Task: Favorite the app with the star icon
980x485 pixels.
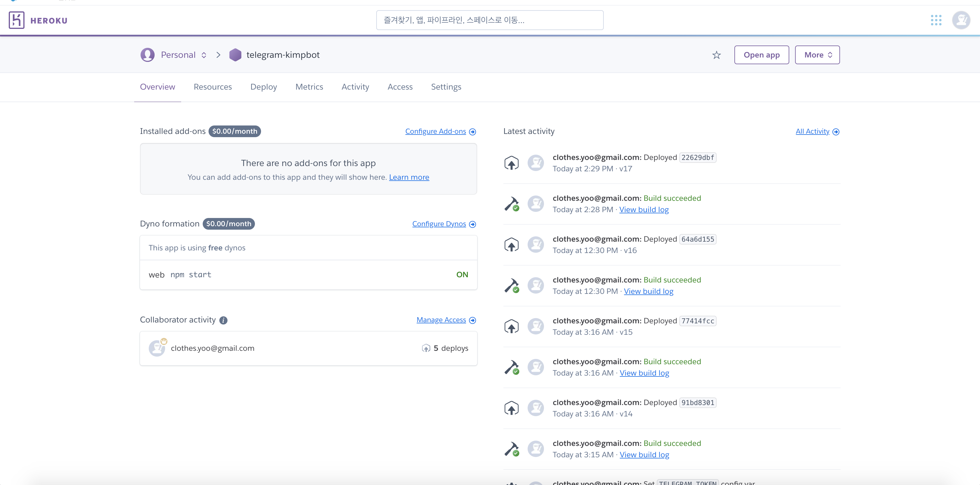Action: (x=716, y=55)
